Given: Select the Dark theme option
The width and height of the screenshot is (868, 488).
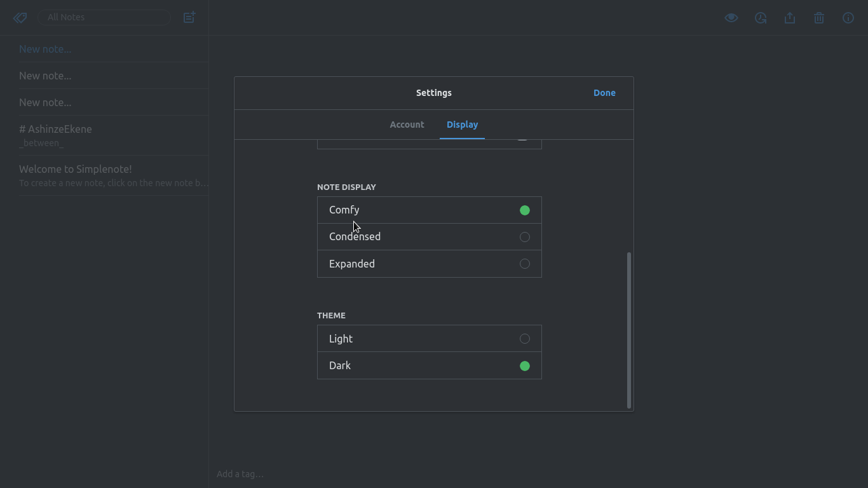Looking at the screenshot, I should (429, 365).
